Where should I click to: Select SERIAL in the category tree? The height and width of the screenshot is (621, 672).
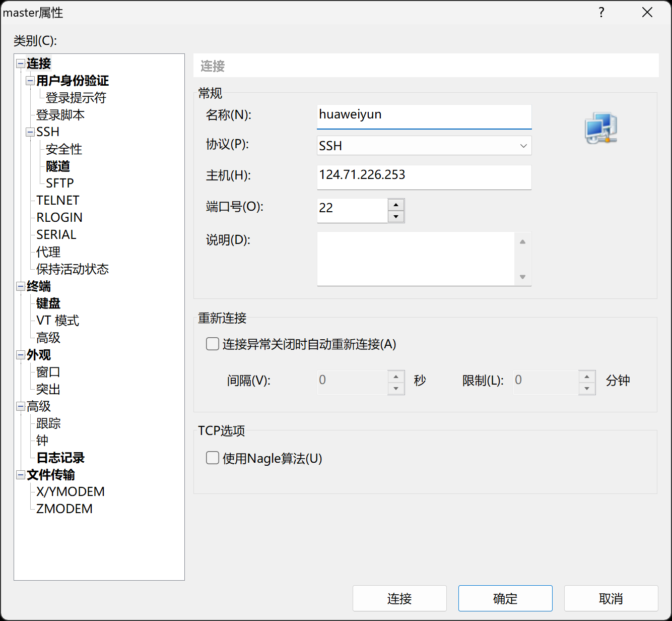[56, 235]
